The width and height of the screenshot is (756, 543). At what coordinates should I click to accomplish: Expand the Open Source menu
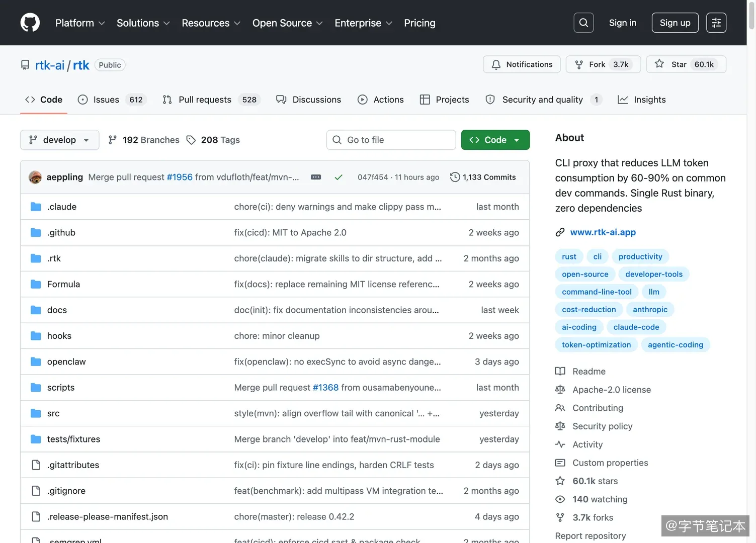288,23
